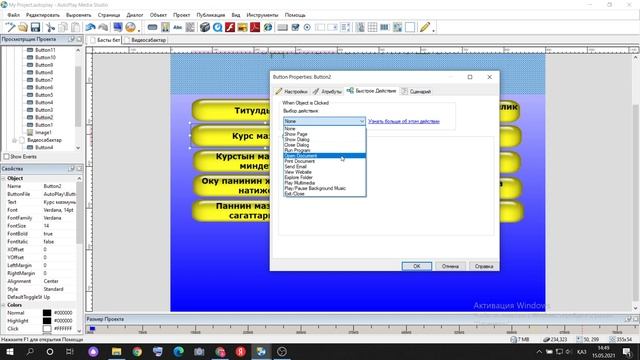Viewport: 640px width, 360px height.
Task: Insert a new Image object from toolbar
Action: 165,27
